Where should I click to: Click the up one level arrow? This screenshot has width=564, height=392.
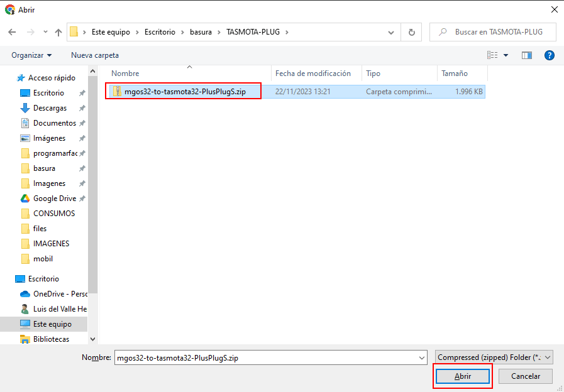click(58, 32)
